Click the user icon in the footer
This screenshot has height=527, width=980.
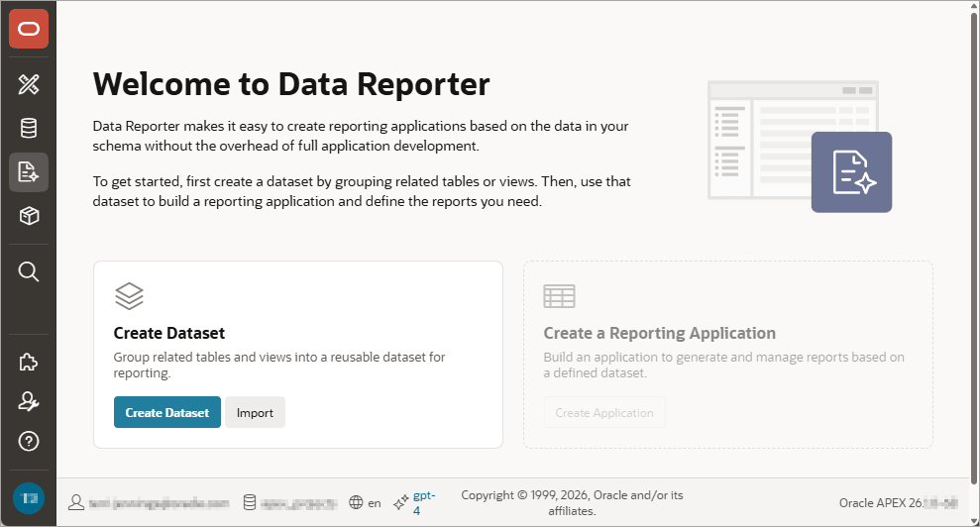pyautogui.click(x=76, y=502)
